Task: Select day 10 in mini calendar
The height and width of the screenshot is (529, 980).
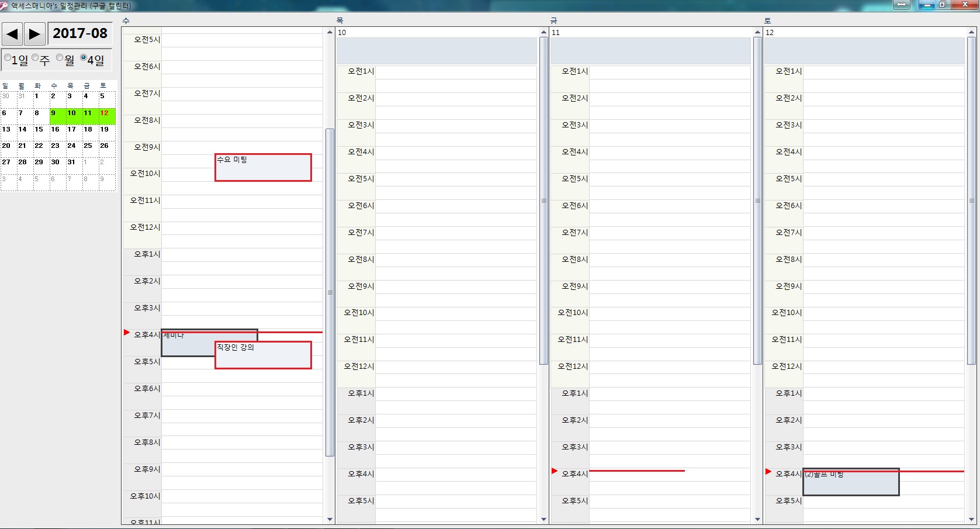Action: tap(74, 116)
